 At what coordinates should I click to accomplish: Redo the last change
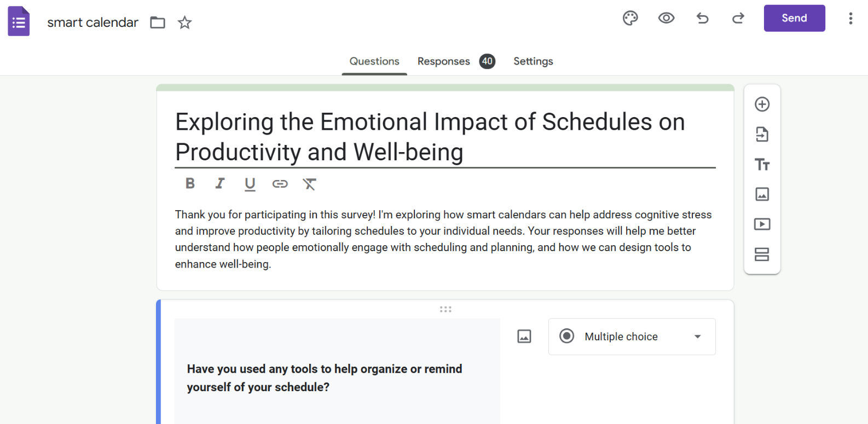738,18
